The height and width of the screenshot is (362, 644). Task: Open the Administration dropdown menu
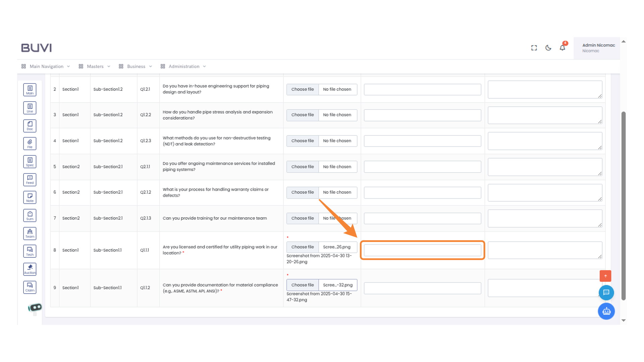click(183, 66)
